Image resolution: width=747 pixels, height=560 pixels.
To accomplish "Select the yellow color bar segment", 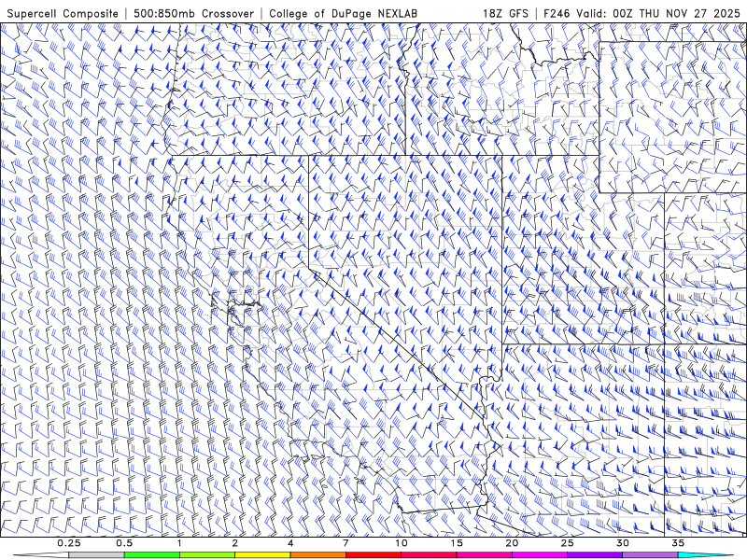I will point(262,555).
